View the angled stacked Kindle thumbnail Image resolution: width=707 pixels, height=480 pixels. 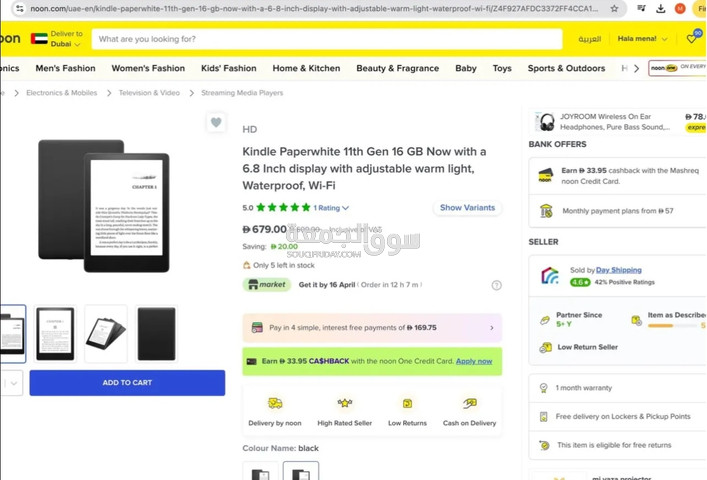point(106,334)
